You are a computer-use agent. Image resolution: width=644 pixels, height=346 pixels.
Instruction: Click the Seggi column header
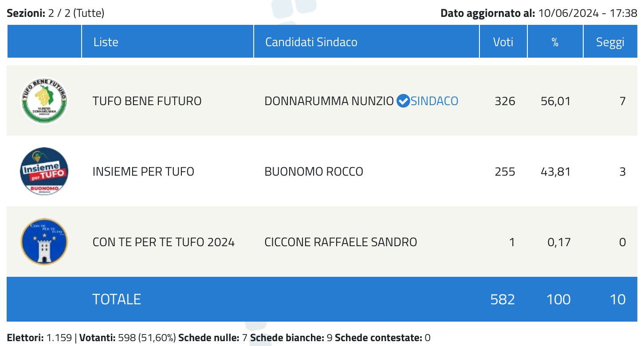point(610,42)
